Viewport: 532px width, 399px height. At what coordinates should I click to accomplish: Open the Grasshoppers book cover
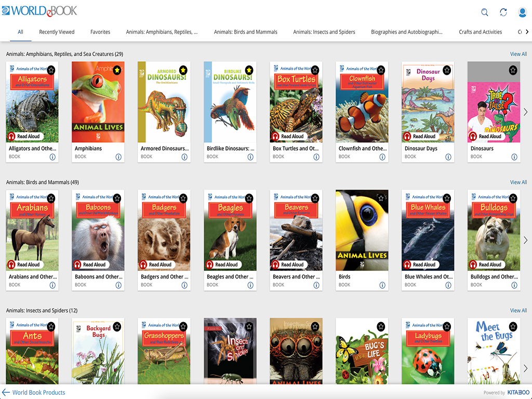pyautogui.click(x=164, y=351)
